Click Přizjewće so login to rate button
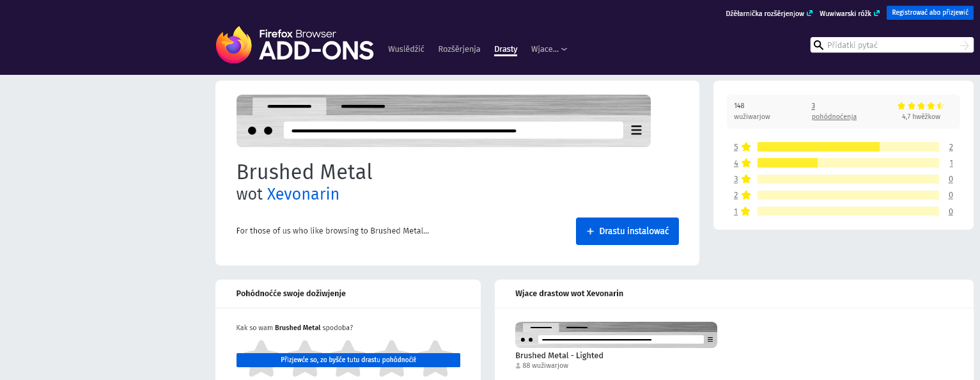 tap(348, 360)
